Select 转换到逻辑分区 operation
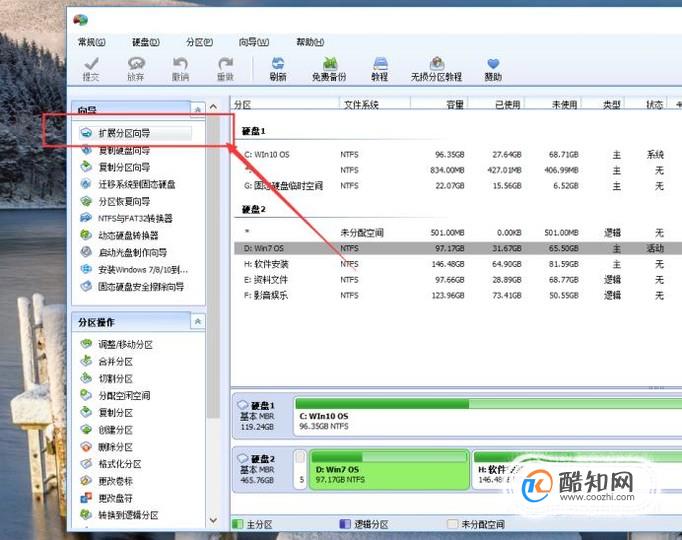682x540 pixels. click(120, 515)
